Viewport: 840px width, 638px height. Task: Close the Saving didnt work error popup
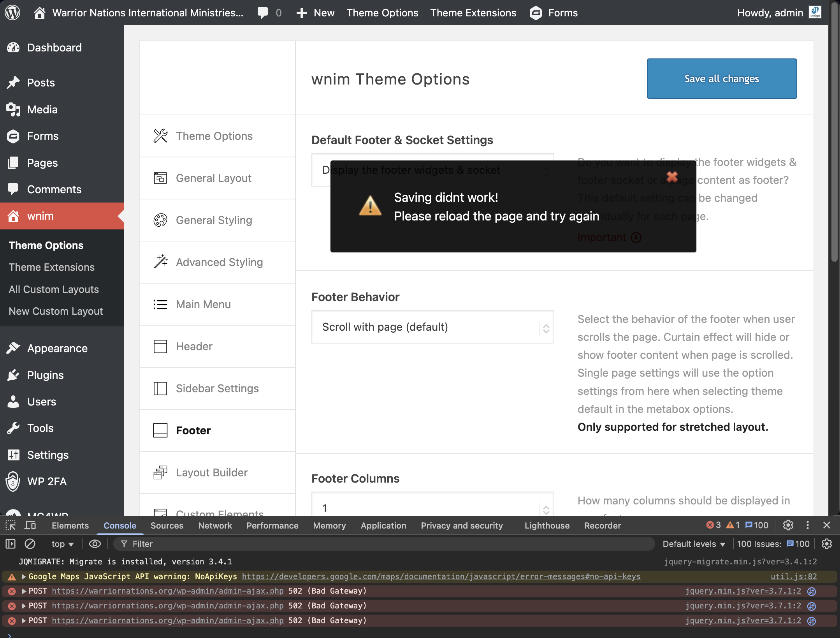pyautogui.click(x=672, y=176)
